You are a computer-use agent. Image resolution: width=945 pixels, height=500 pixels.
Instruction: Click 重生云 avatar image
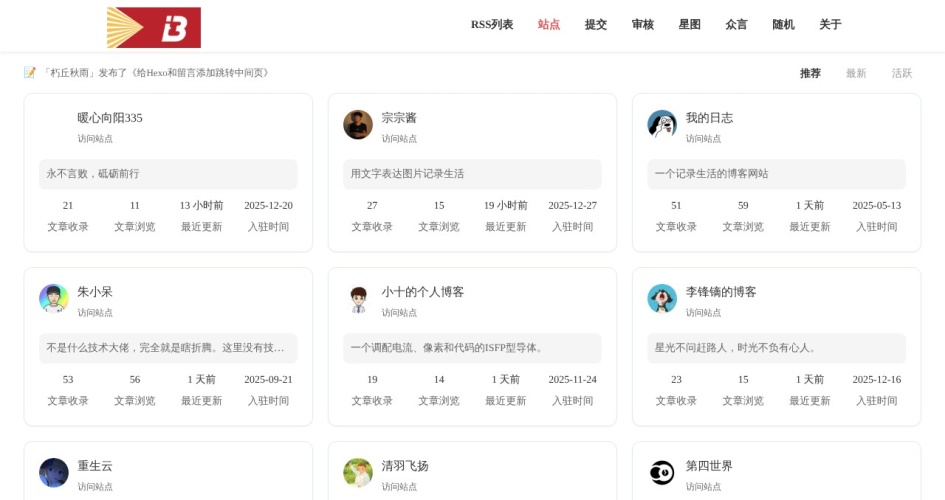pos(54,473)
